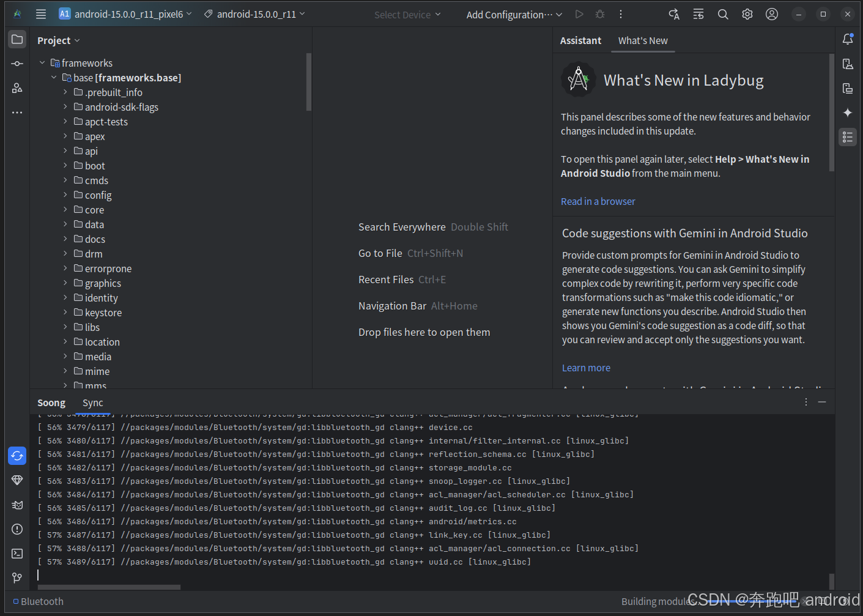
Task: Select the location folder
Action: click(102, 342)
